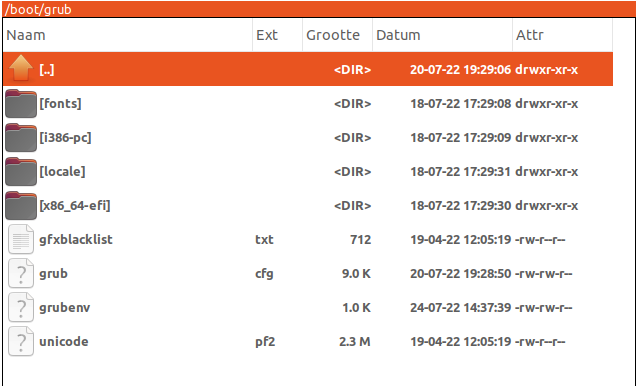This screenshot has height=386, width=640.
Task: Click the /boot/grub path bar
Action: (x=320, y=9)
